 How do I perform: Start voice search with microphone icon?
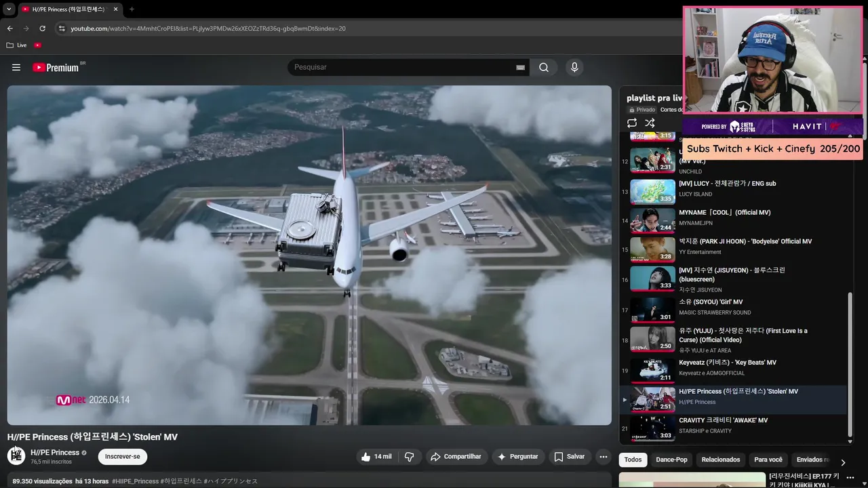(x=574, y=67)
